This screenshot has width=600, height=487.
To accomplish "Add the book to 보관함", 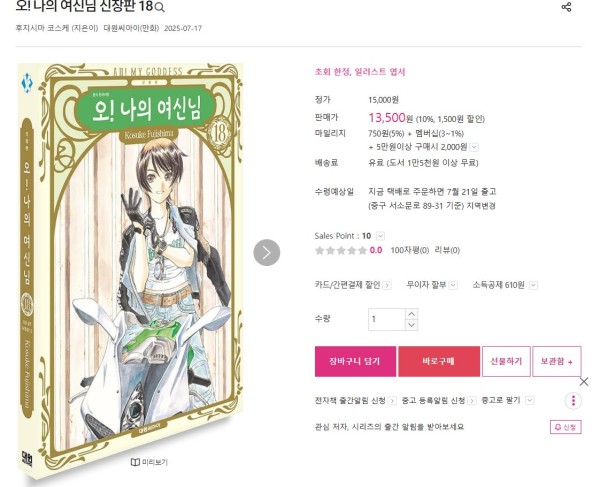I will (x=557, y=362).
